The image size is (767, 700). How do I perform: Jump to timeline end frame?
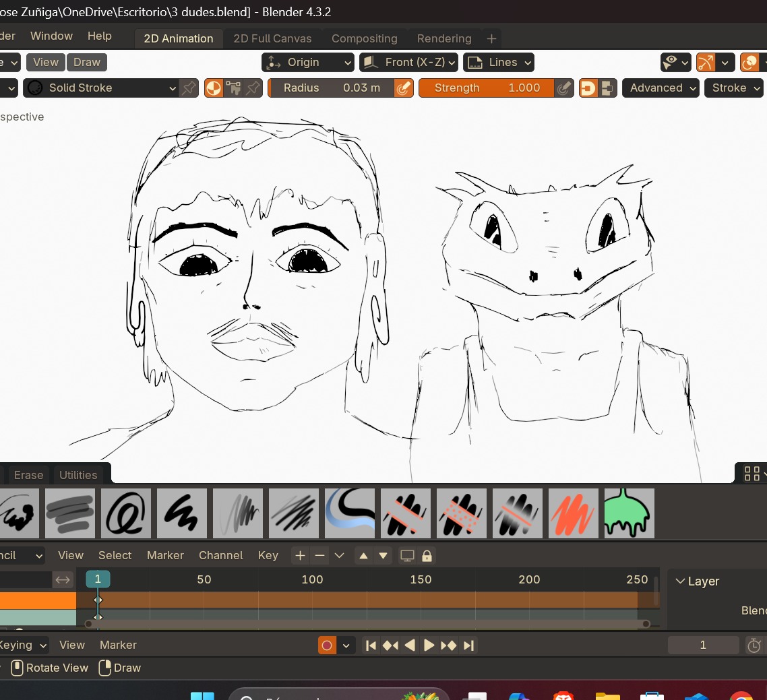(x=468, y=645)
